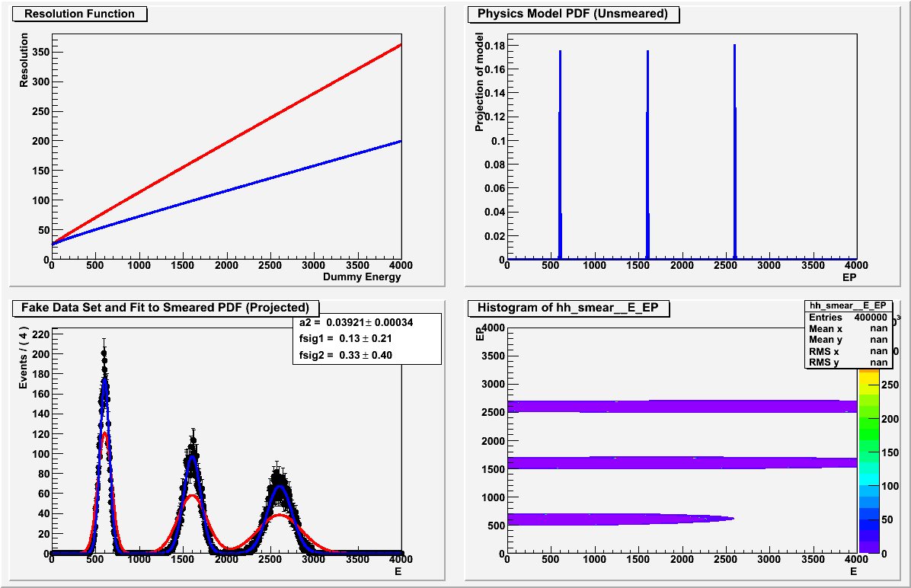911x588 pixels.
Task: Select the Physics Model PDF (Unsmeared) title
Action: [x=573, y=14]
